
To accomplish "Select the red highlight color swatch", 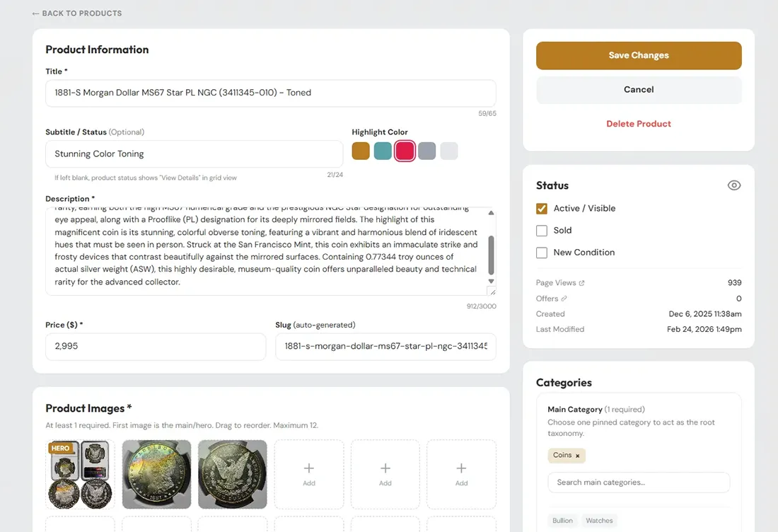I will [405, 151].
